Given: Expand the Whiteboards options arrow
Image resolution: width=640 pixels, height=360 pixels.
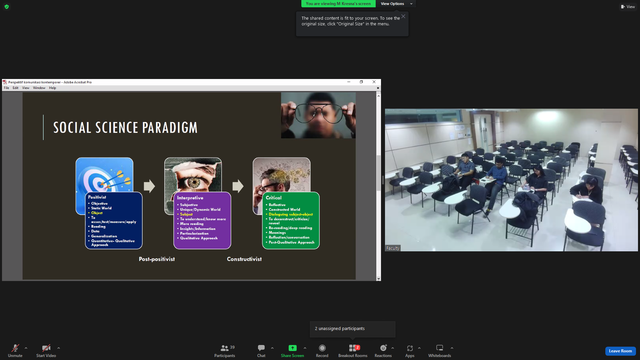Looking at the screenshot, I should [x=452, y=348].
